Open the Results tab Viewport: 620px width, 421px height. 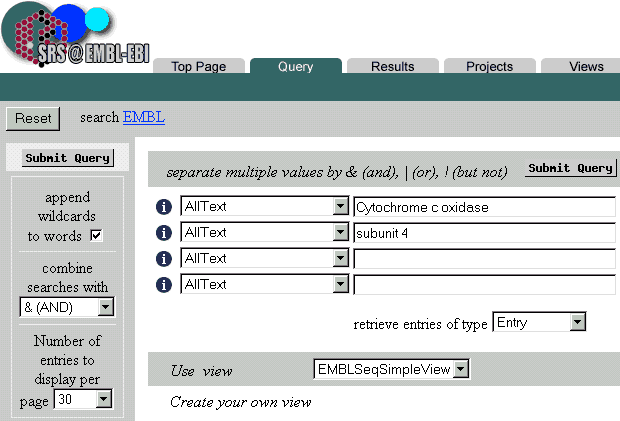(393, 66)
